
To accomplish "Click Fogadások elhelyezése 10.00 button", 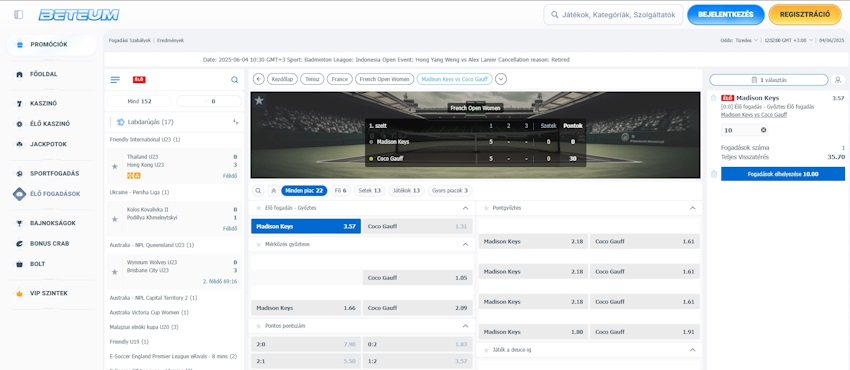I will [782, 174].
